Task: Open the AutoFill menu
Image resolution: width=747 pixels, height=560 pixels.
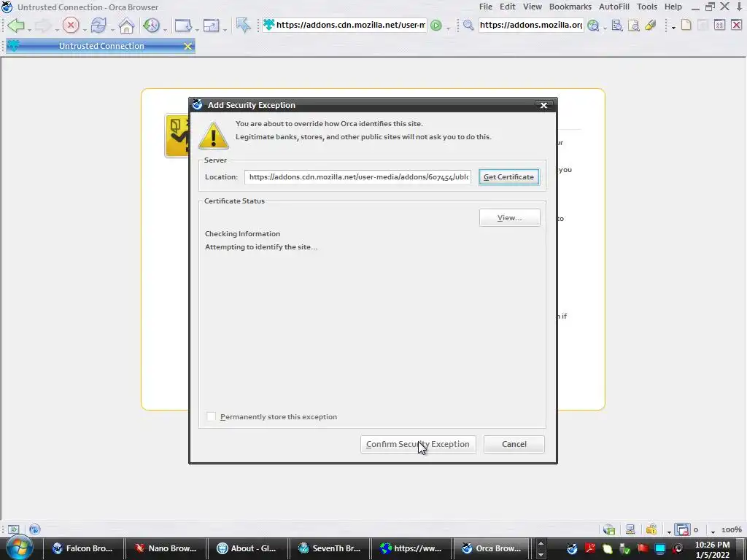Action: click(x=614, y=7)
